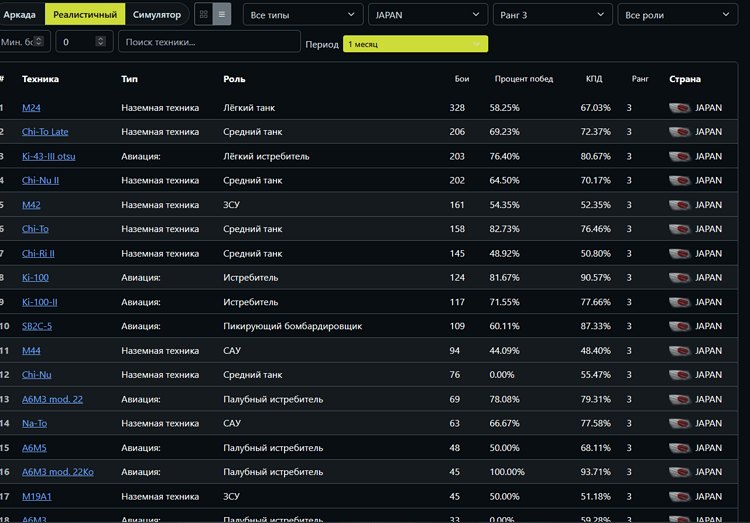Click КПД 87.33% for SB2C-5
The height and width of the screenshot is (523, 750).
click(596, 326)
